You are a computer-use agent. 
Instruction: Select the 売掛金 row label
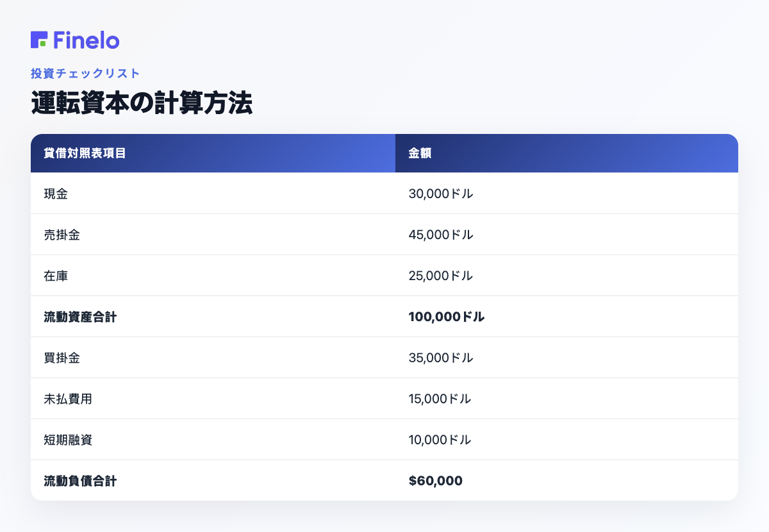(x=62, y=235)
